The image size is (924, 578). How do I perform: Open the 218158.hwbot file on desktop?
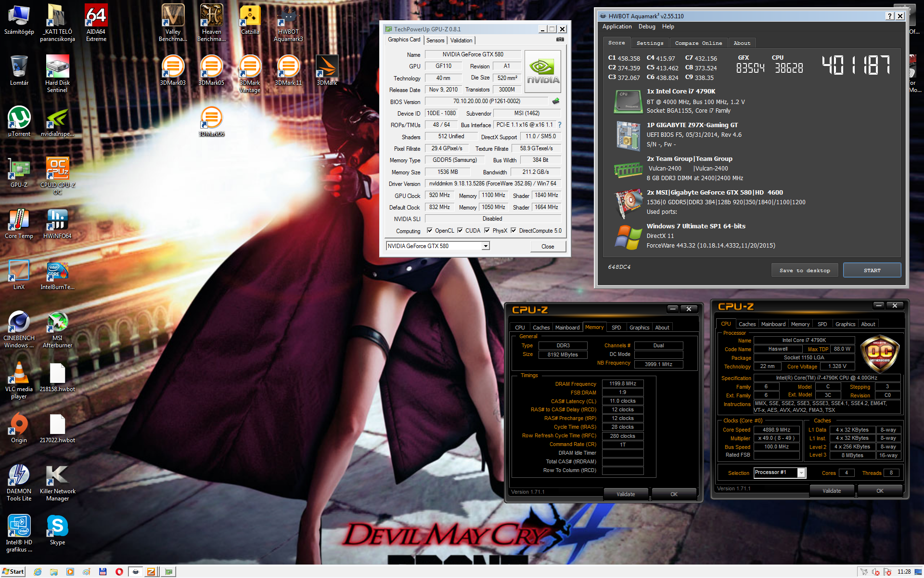tap(57, 377)
